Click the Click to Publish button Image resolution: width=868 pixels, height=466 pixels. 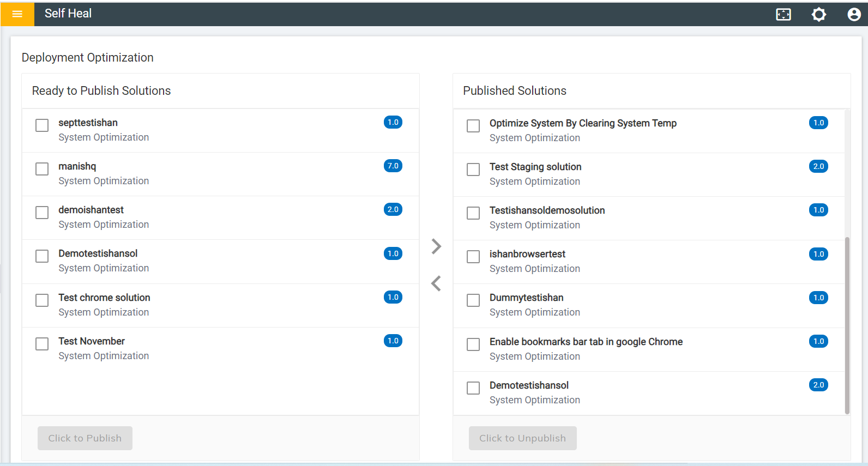85,438
